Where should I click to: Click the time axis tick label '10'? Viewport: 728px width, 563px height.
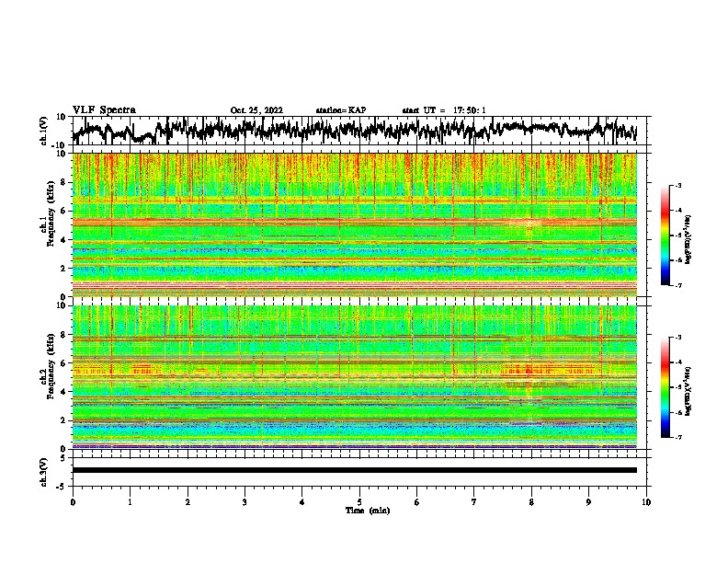pyautogui.click(x=646, y=502)
